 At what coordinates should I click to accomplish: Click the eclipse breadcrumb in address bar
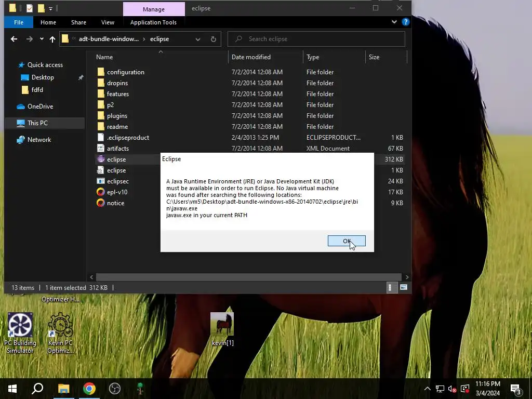point(159,39)
